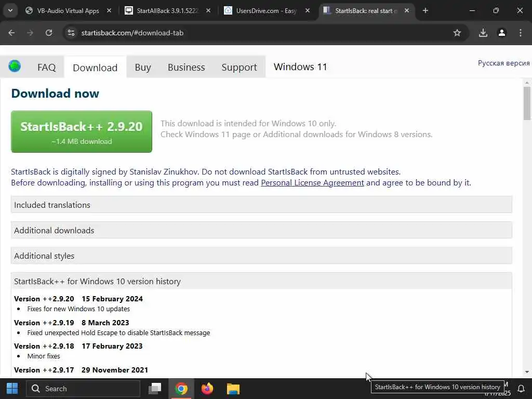The height and width of the screenshot is (399, 532).
Task: Open a new tab with plus icon
Action: 425,10
